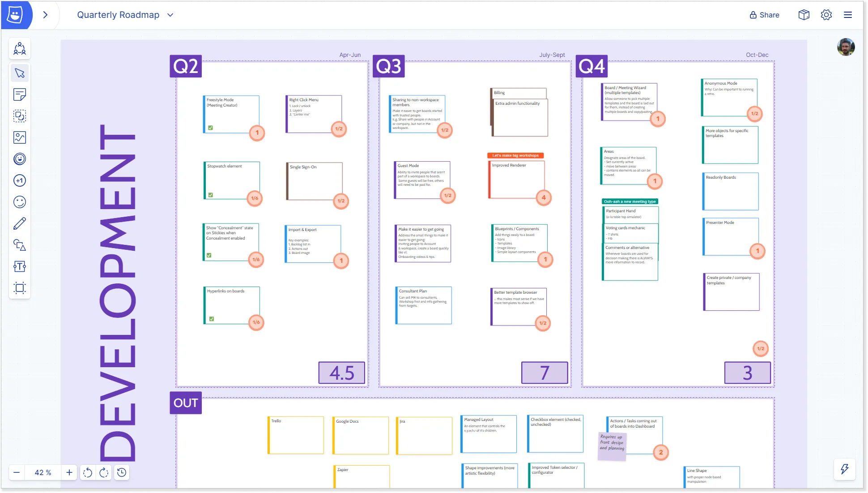Click the +1 voting tool
Viewport: 868px width, 493px height.
(x=20, y=180)
